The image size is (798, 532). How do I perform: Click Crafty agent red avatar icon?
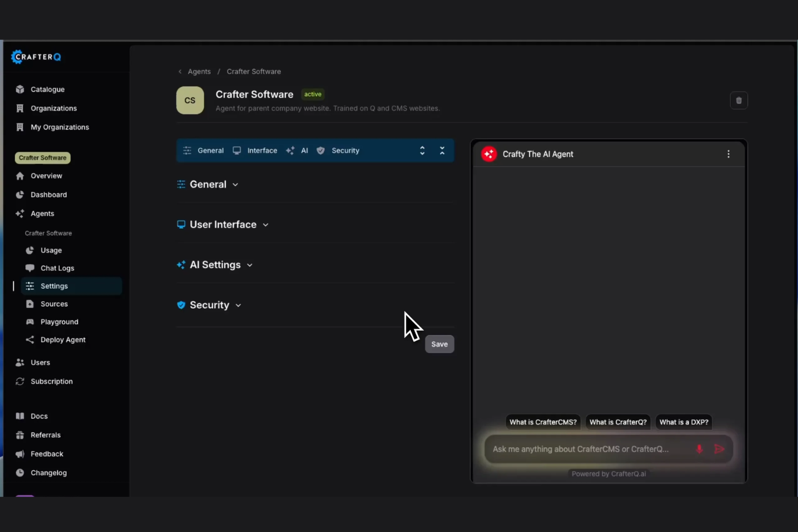pyautogui.click(x=489, y=154)
